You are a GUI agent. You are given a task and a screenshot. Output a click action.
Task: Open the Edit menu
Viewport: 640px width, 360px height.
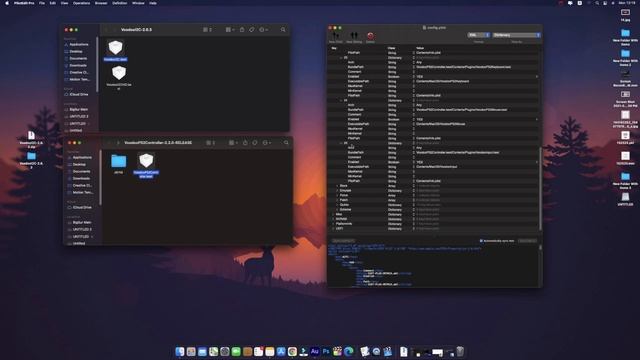(53, 3)
